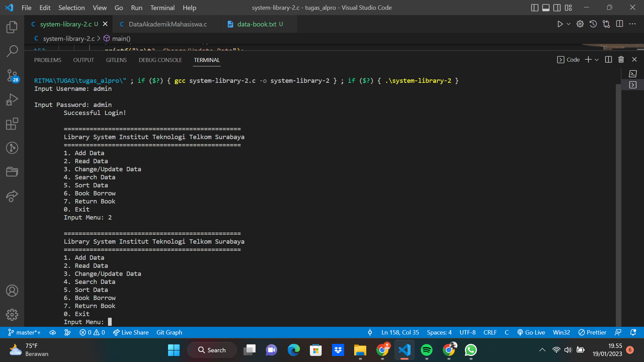Open editor More Actions ellipsis menu
644x362 pixels.
(632, 24)
